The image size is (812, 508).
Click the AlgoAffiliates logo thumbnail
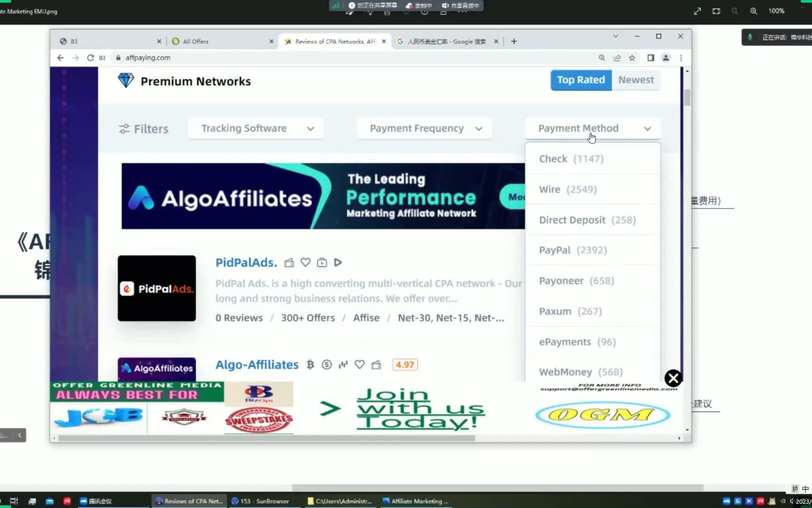click(x=156, y=369)
